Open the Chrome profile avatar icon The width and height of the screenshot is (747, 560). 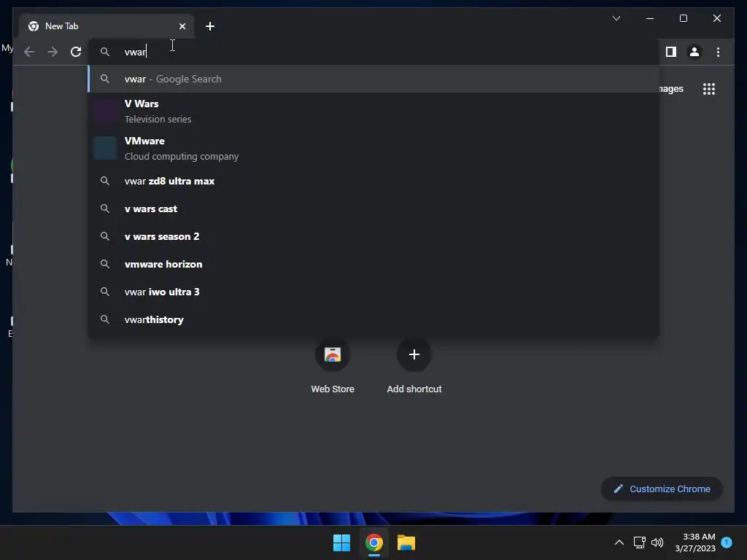pos(694,52)
